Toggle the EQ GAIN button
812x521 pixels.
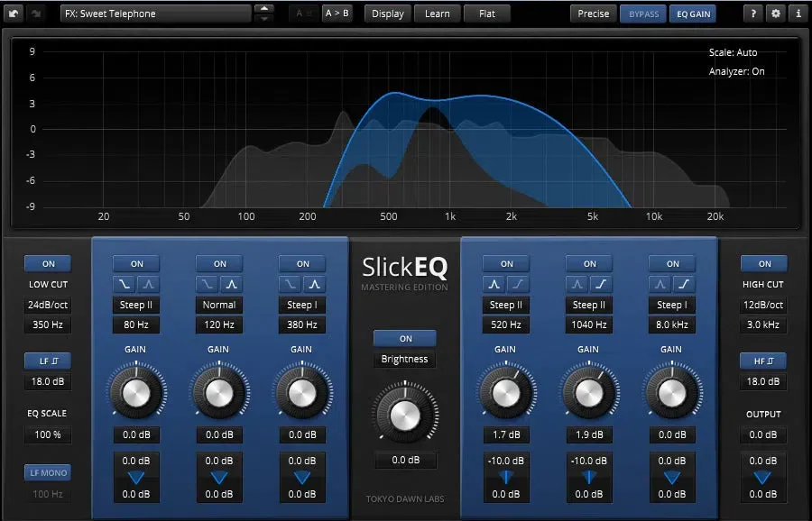point(694,14)
